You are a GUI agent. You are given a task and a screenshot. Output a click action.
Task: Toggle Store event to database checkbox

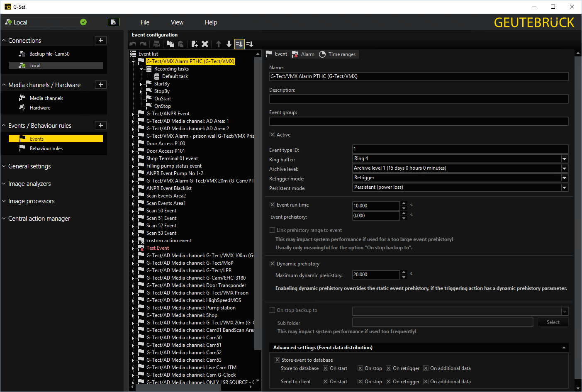pyautogui.click(x=277, y=360)
